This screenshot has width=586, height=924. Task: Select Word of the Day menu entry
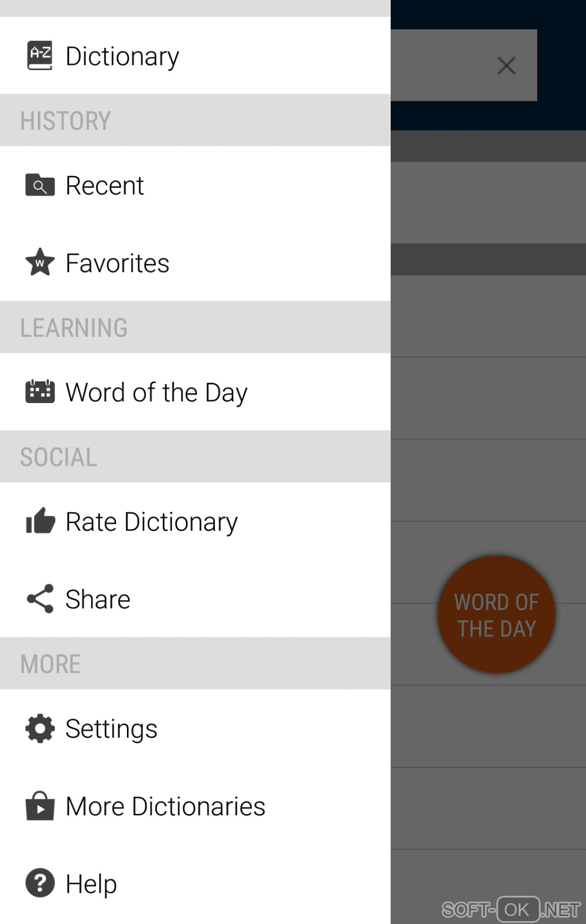coord(156,393)
